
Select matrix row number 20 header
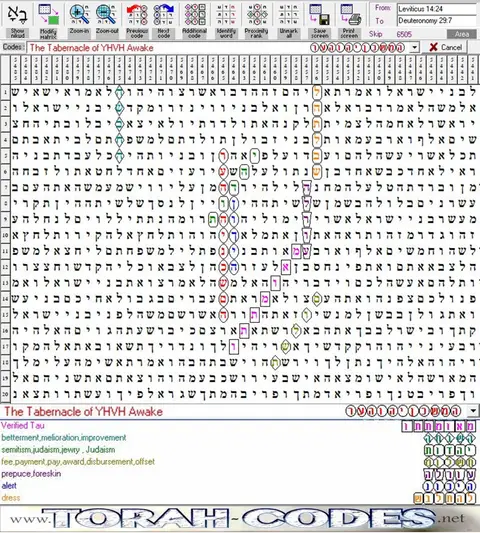5,394
